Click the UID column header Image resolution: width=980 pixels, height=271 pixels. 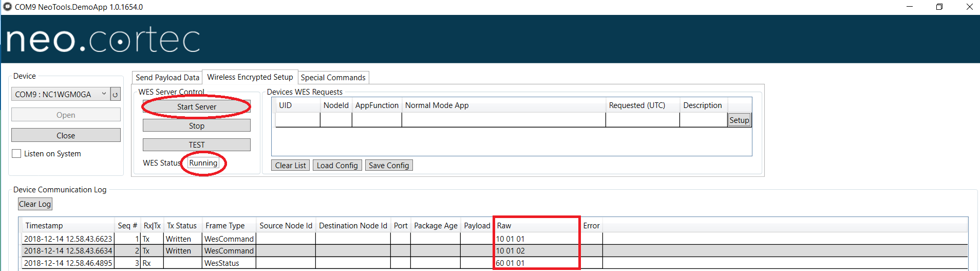[x=298, y=105]
